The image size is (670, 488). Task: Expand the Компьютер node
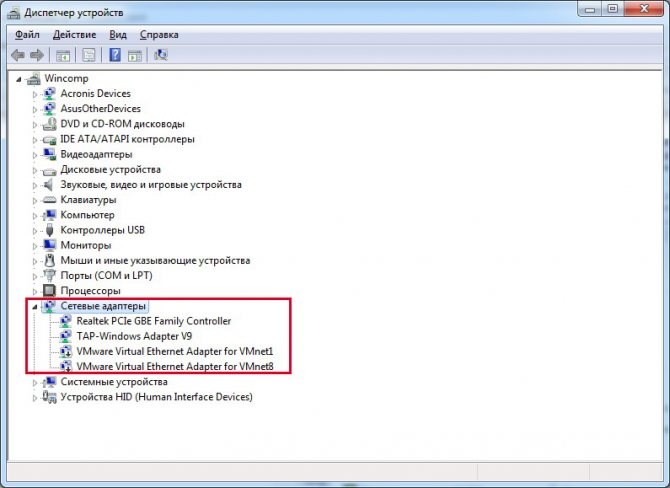point(35,216)
